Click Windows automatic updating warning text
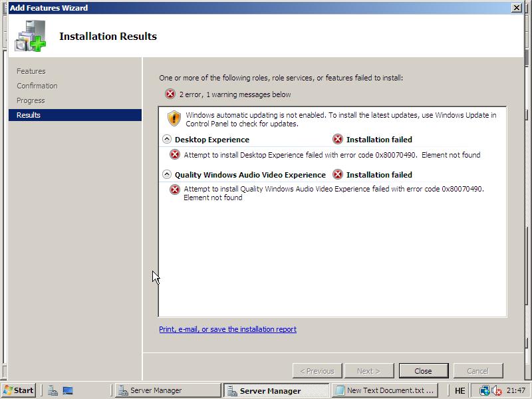 [x=340, y=120]
